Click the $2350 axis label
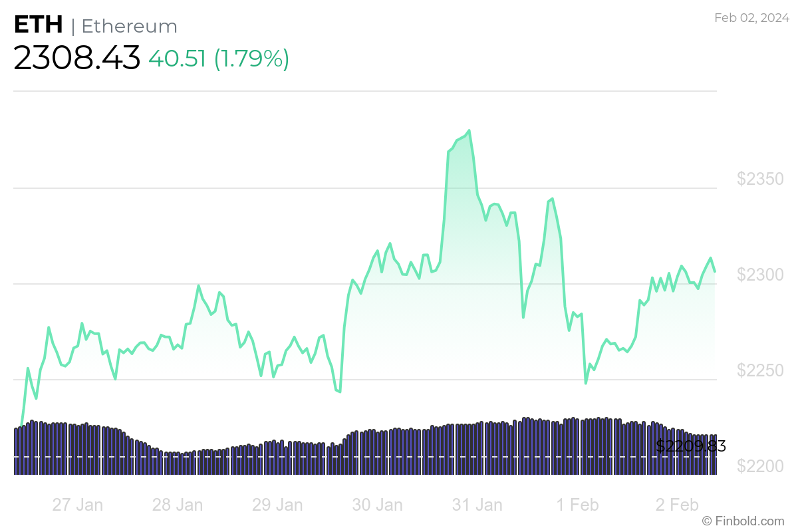Viewport: 798px width, 532px height. click(761, 179)
